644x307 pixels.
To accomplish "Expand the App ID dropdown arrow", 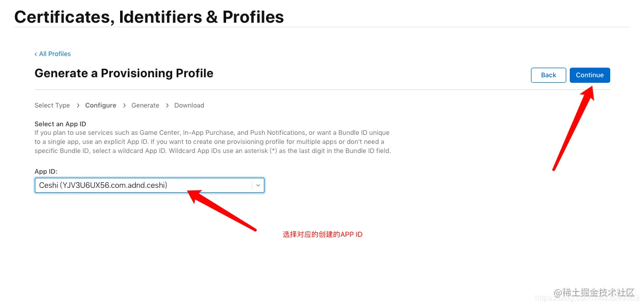I will [258, 185].
